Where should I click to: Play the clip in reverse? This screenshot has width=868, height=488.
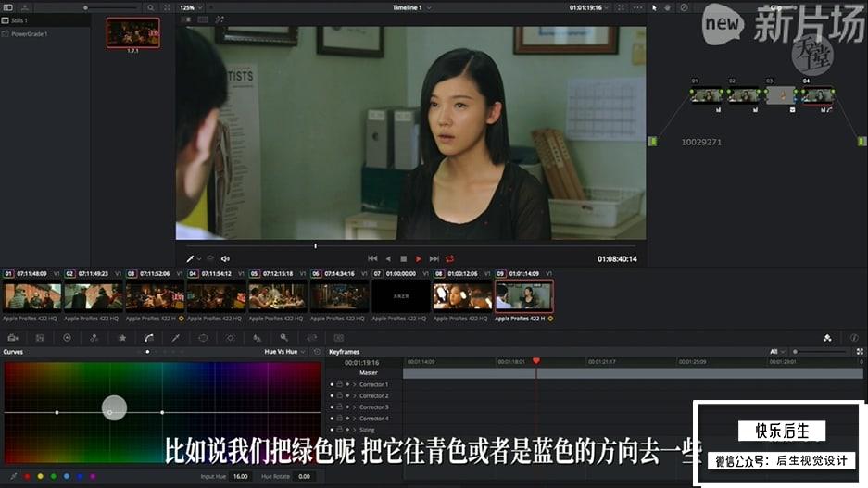[x=388, y=258]
